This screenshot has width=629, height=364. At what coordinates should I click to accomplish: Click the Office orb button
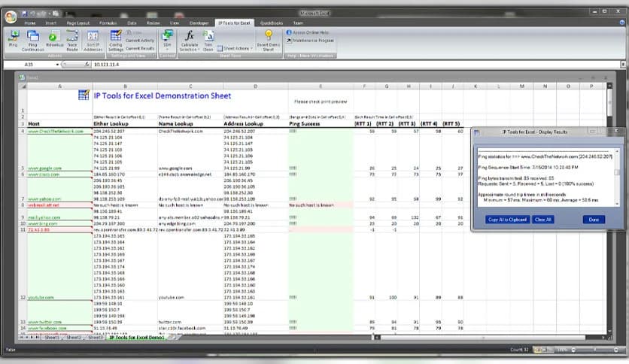pyautogui.click(x=11, y=17)
